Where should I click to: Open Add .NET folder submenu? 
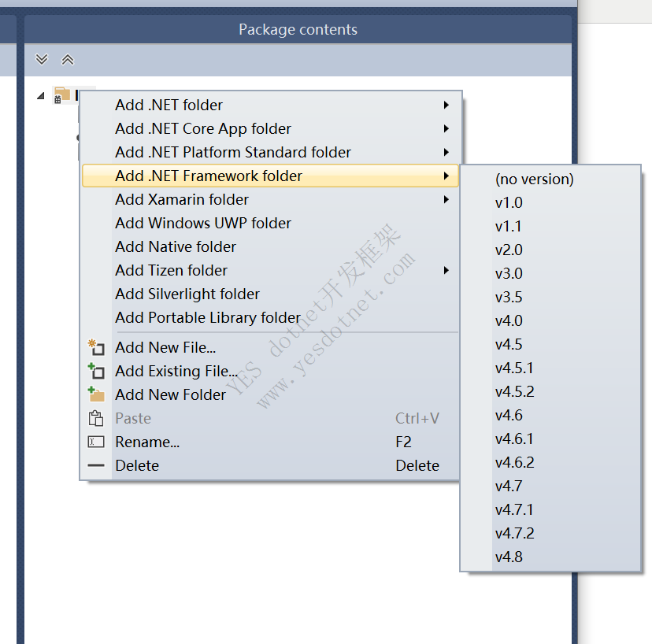tap(270, 105)
